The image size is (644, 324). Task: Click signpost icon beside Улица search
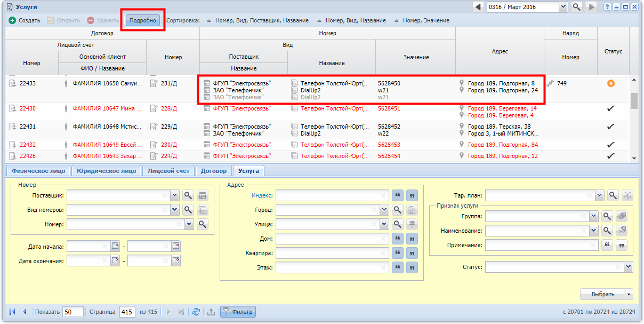coord(412,224)
